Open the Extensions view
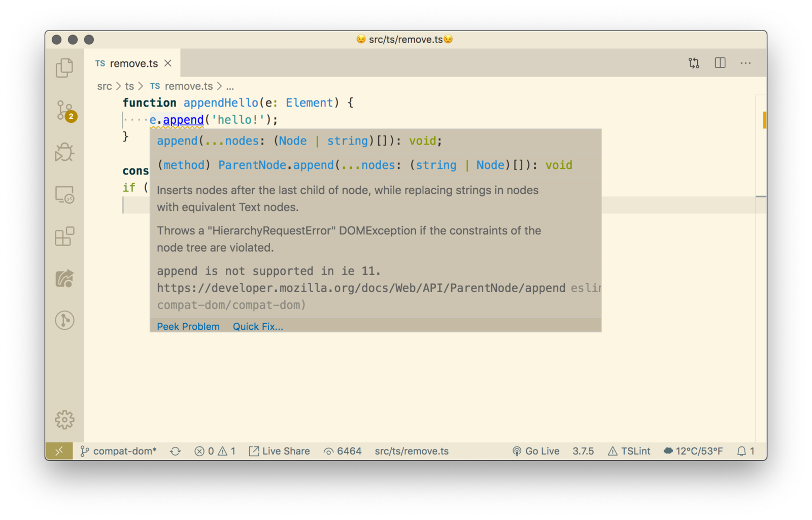The height and width of the screenshot is (520, 812). point(64,236)
